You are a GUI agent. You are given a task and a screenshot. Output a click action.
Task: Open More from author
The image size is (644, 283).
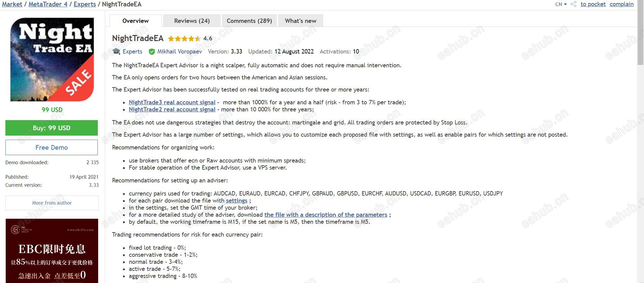(52, 203)
